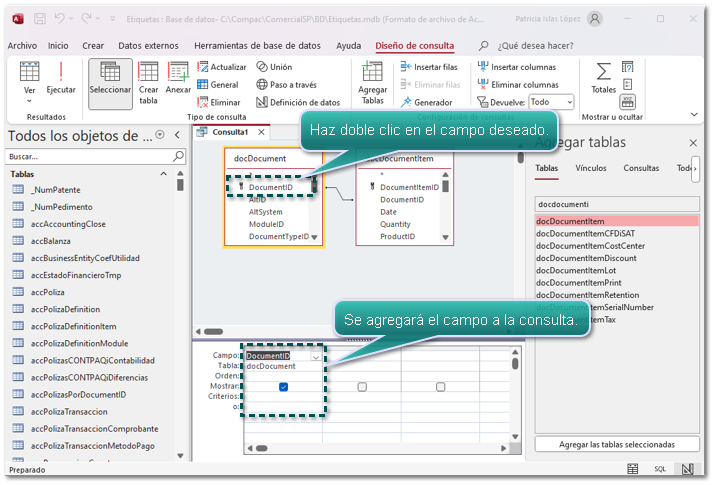Open Agregar Tablas from the ribbon
The width and height of the screenshot is (714, 485).
coord(372,82)
